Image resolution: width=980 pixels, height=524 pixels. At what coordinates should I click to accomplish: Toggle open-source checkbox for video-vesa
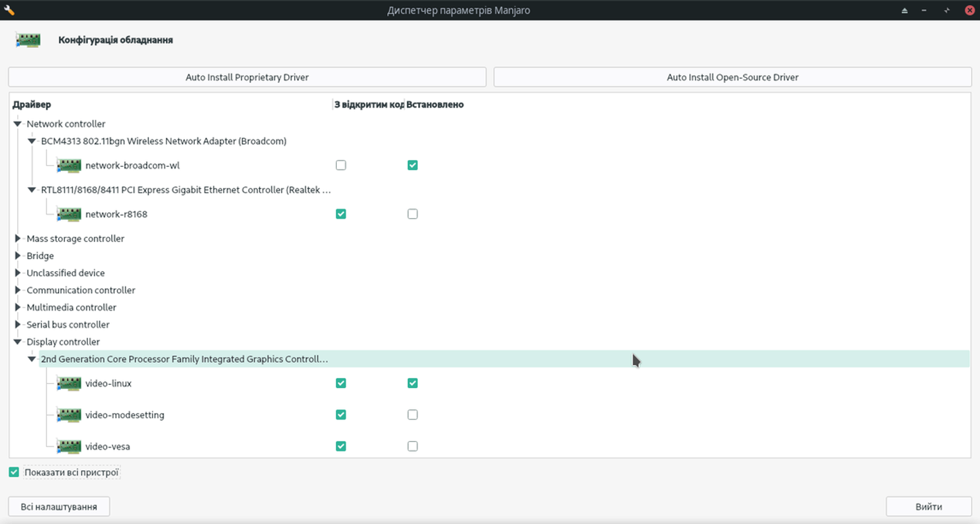click(341, 446)
